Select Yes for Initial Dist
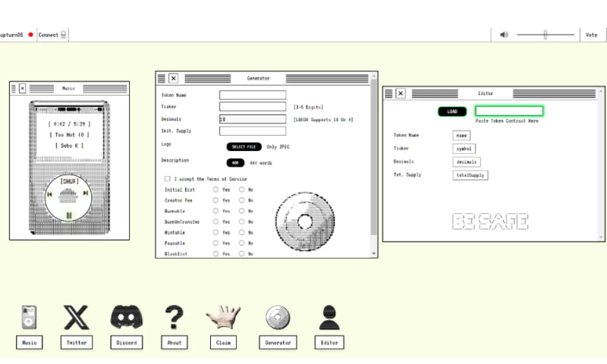607x364 pixels. click(216, 190)
